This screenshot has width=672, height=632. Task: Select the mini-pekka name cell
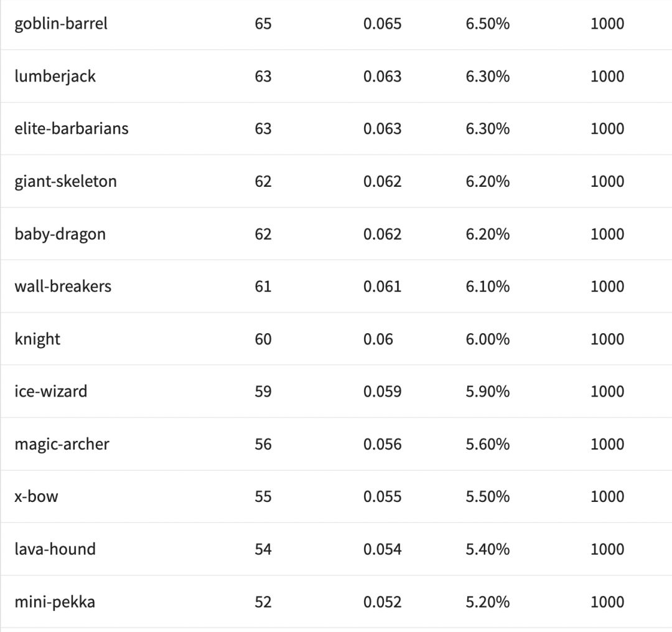tap(55, 601)
